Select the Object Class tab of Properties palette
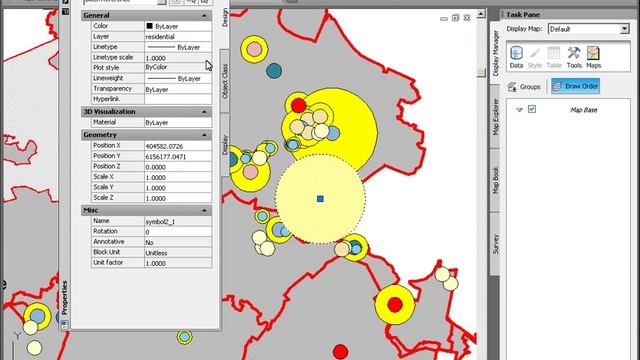Image resolution: width=640 pixels, height=360 pixels. [x=224, y=81]
